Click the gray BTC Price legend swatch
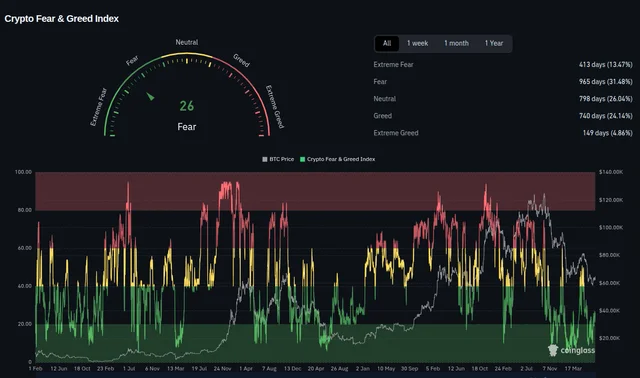Screen dimensions: 640x378 [x=264, y=159]
